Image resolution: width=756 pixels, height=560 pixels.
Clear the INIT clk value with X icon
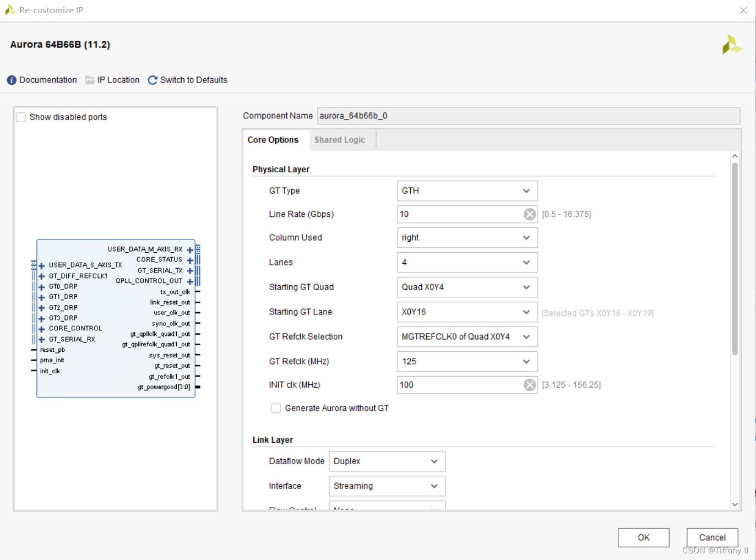coord(530,385)
